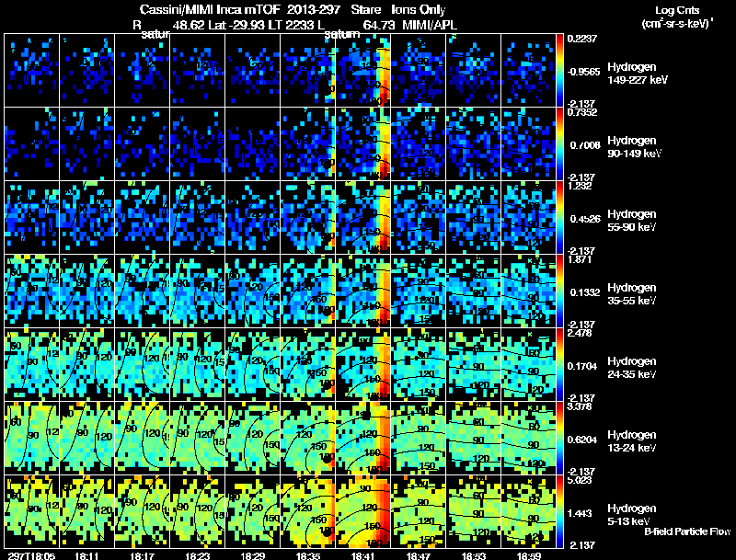
Task: Open the 5-13 keV image panel at 297T18:05
Action: pyautogui.click(x=31, y=511)
